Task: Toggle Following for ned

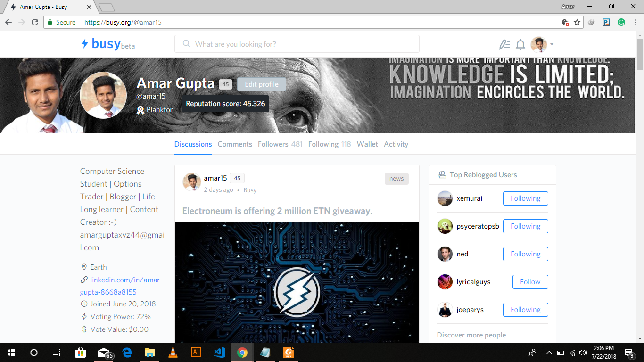Action: pos(526,254)
